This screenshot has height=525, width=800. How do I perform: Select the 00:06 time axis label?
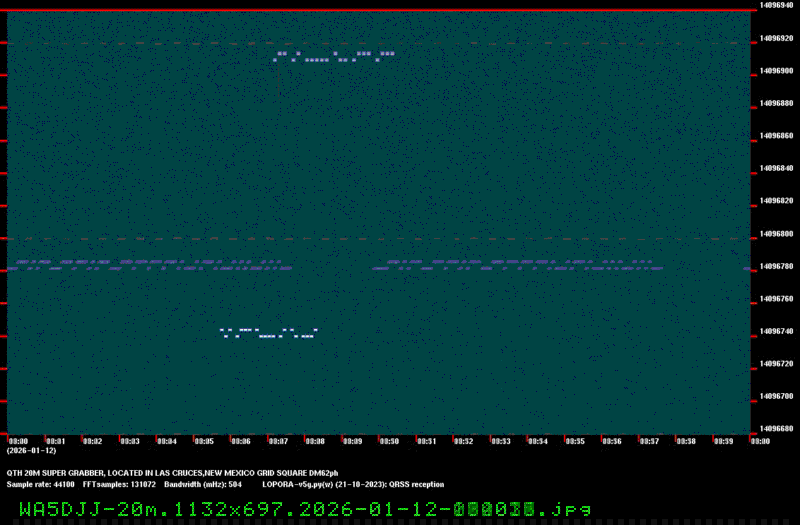[x=241, y=441]
